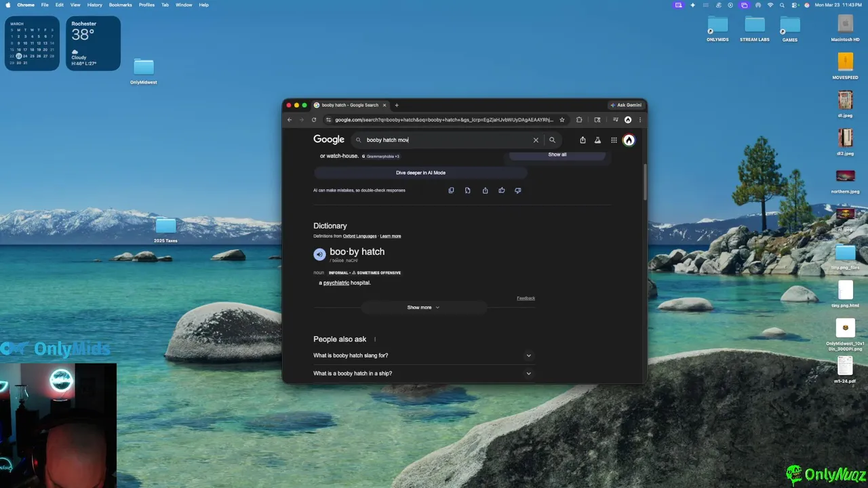The image size is (868, 488).
Task: Open site information icon in address bar
Action: [328, 120]
